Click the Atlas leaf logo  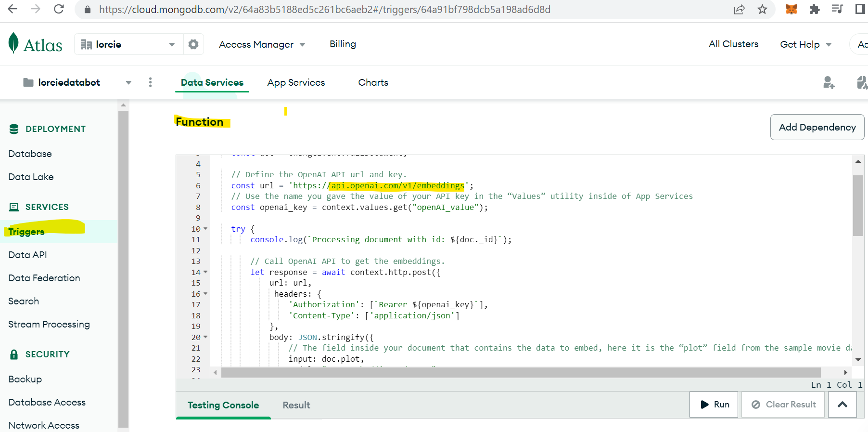pyautogui.click(x=13, y=43)
